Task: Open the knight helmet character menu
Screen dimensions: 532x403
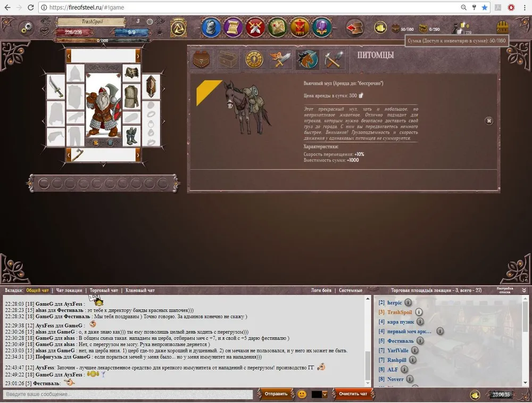Action: coord(211,27)
